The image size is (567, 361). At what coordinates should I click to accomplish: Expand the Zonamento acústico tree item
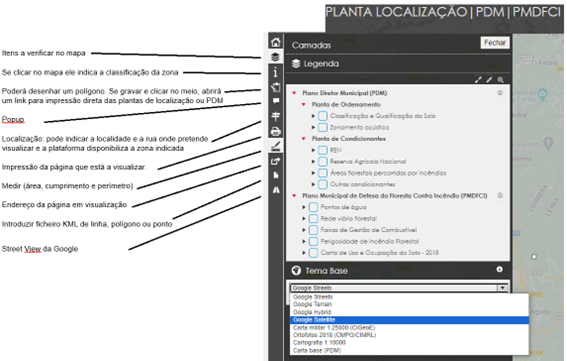click(313, 127)
